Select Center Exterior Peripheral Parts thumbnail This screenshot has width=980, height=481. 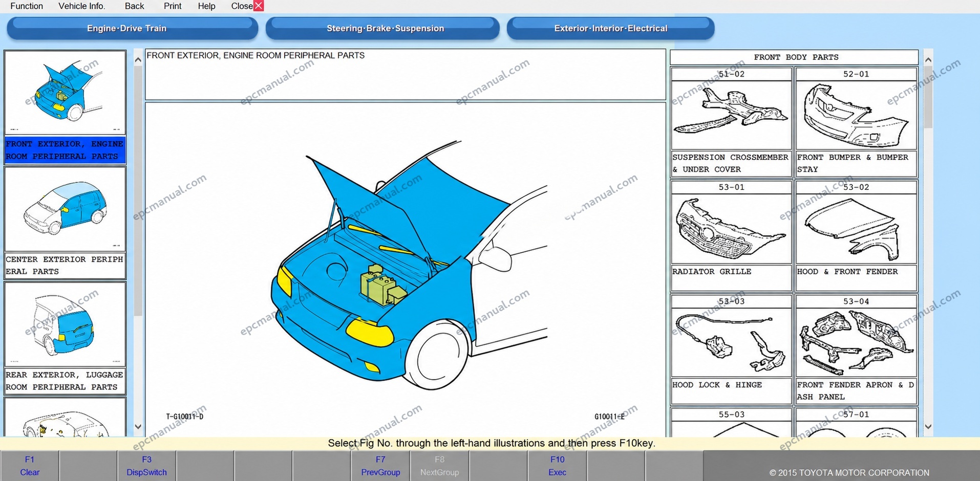(x=65, y=209)
